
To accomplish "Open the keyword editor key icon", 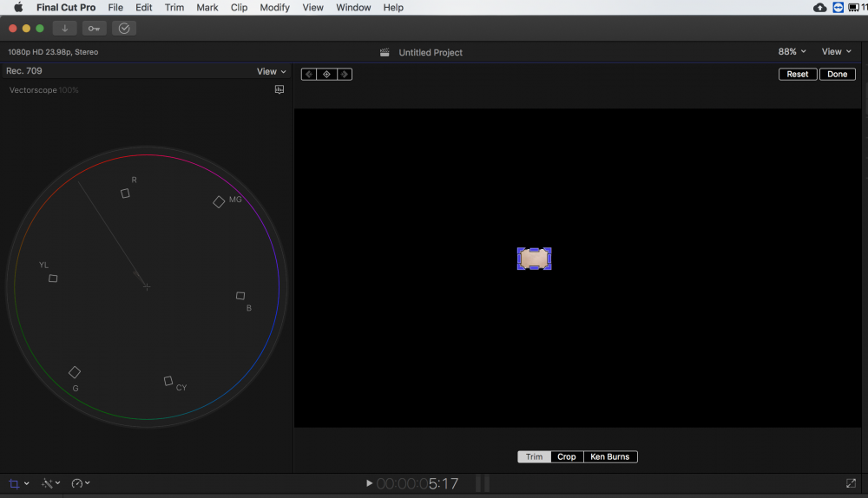I will pyautogui.click(x=94, y=29).
